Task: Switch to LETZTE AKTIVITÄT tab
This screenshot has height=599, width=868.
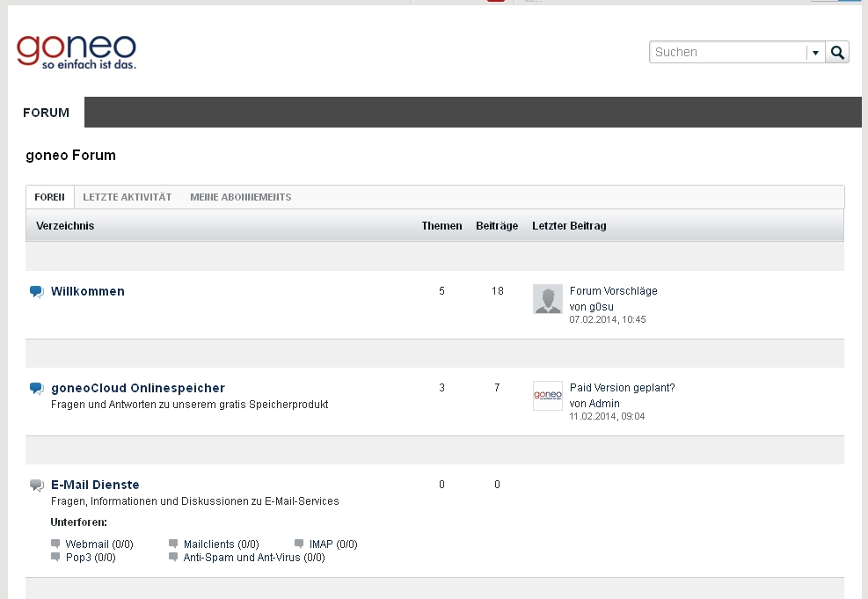Action: (x=128, y=197)
